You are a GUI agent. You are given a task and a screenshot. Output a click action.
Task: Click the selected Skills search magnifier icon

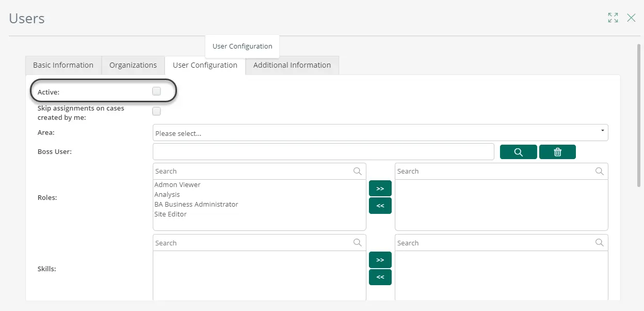600,243
